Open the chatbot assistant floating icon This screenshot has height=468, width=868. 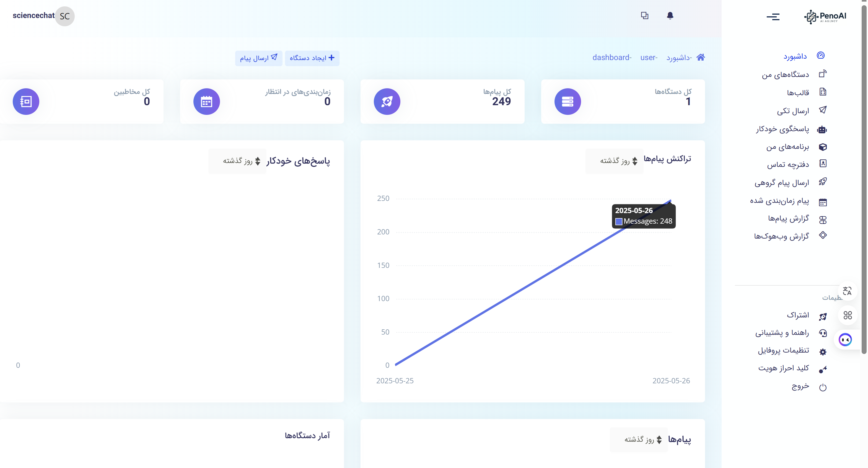tap(845, 340)
